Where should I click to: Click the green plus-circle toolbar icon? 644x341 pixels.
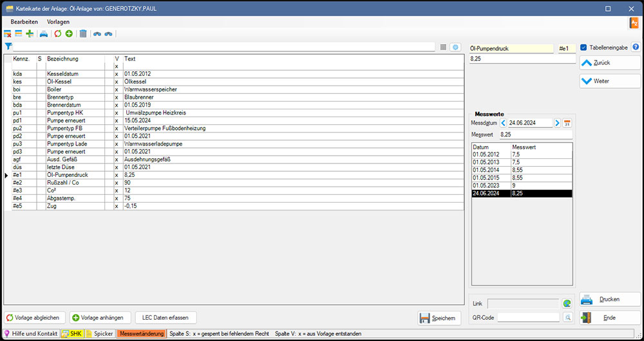tap(69, 33)
